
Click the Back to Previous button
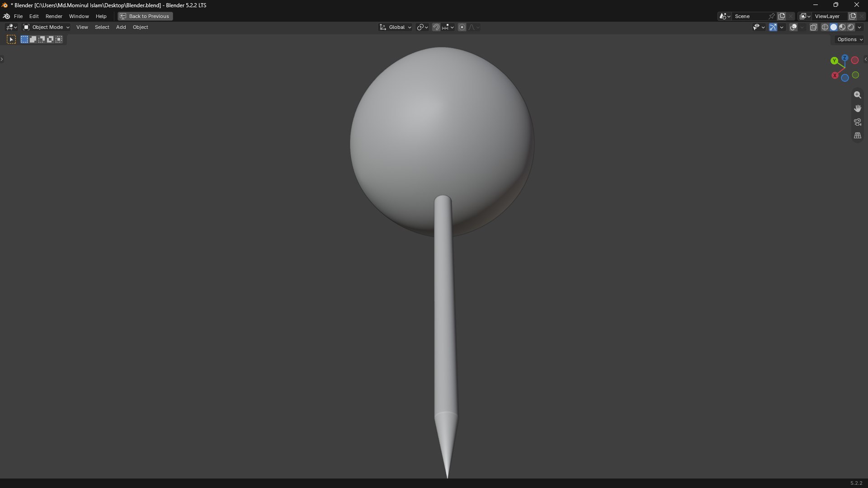[x=145, y=16]
